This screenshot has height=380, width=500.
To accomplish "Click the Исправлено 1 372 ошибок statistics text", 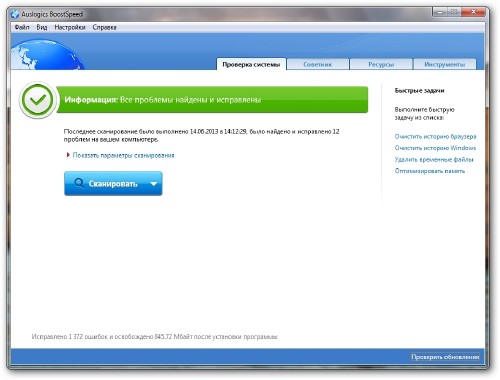I will [154, 337].
